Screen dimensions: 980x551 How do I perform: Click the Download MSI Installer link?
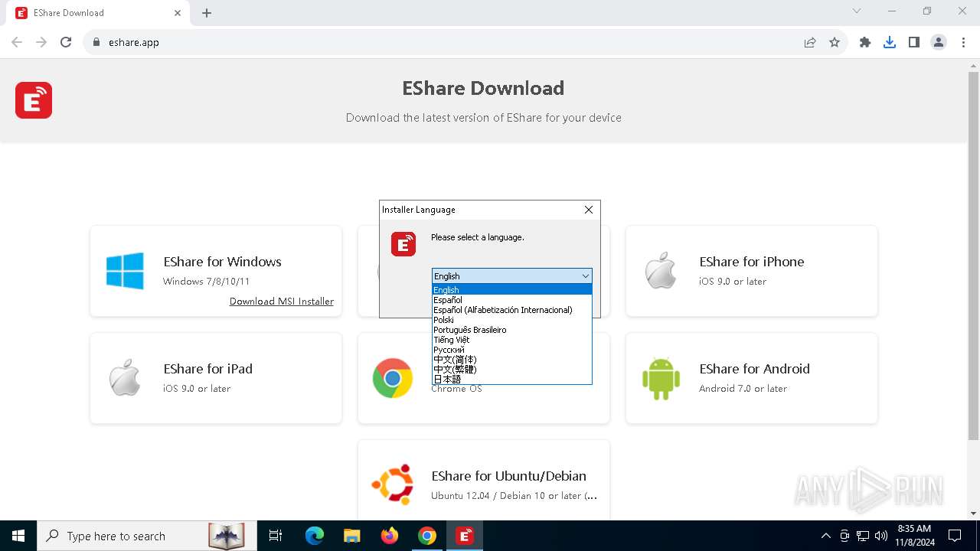tap(282, 302)
